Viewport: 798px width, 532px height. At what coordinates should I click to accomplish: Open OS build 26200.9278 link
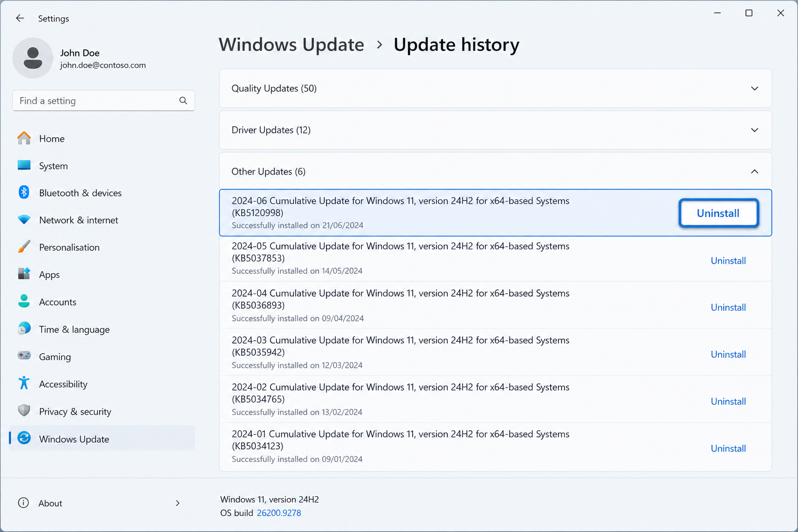coord(279,513)
